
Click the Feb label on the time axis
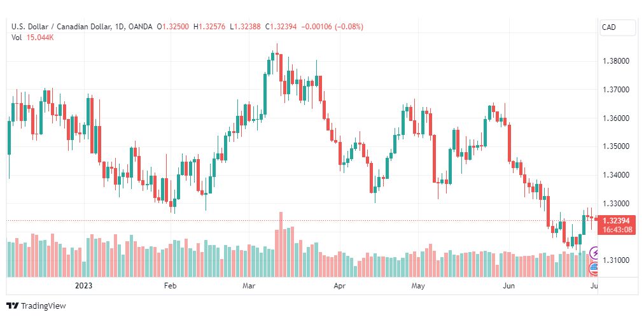170,285
